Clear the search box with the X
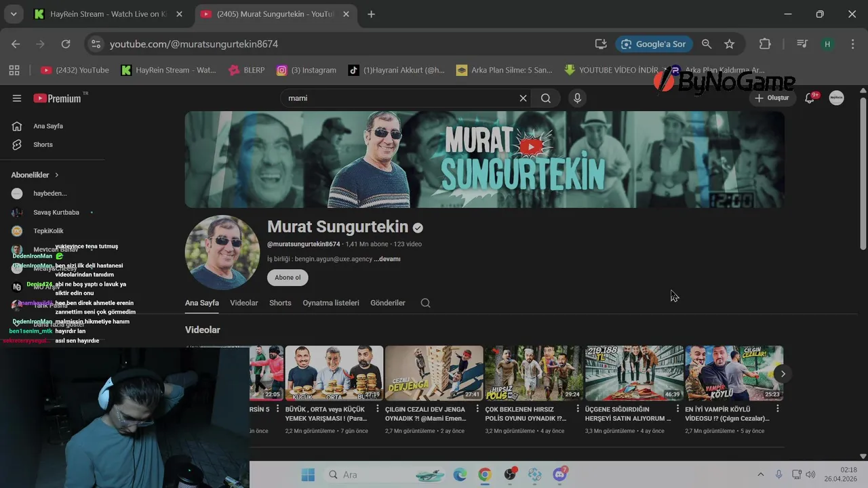The width and height of the screenshot is (868, 488). tap(523, 98)
